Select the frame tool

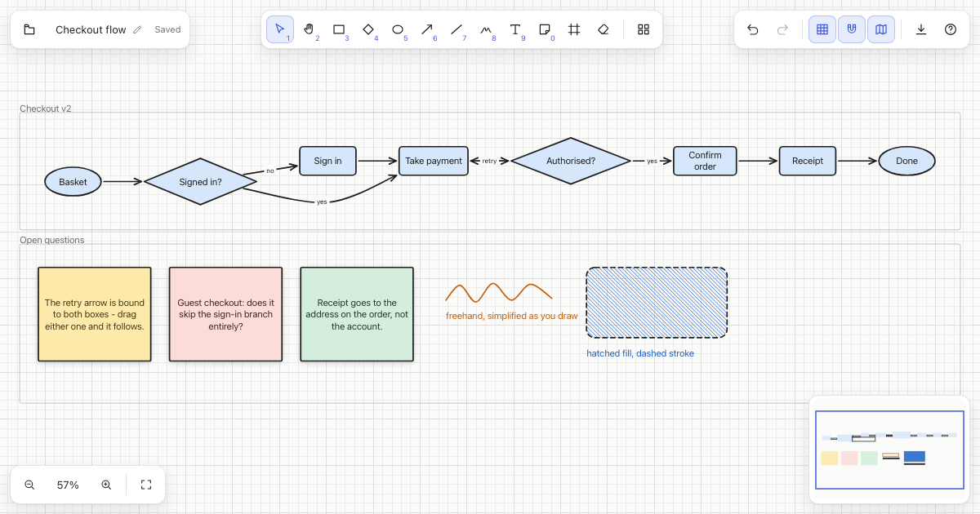coord(574,29)
